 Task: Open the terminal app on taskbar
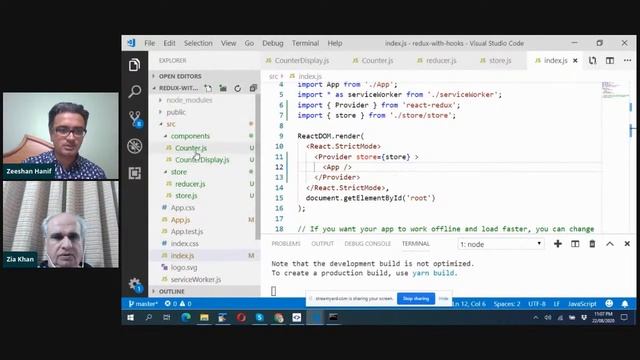coord(333,317)
